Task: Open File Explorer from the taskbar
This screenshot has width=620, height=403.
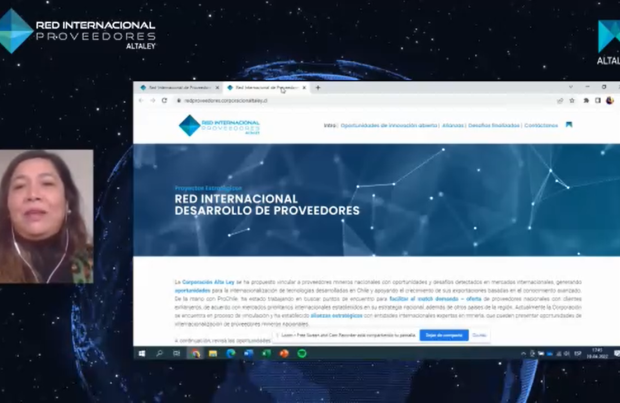Action: point(213,354)
